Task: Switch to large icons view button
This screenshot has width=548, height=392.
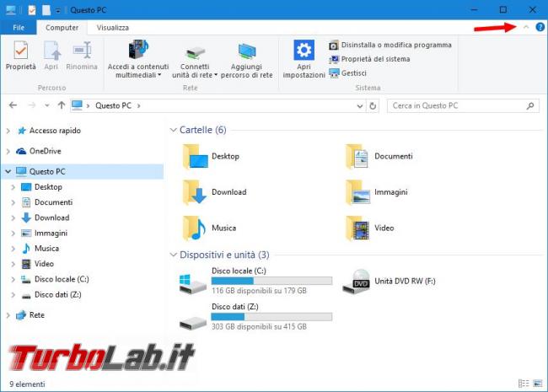Action: (x=538, y=384)
